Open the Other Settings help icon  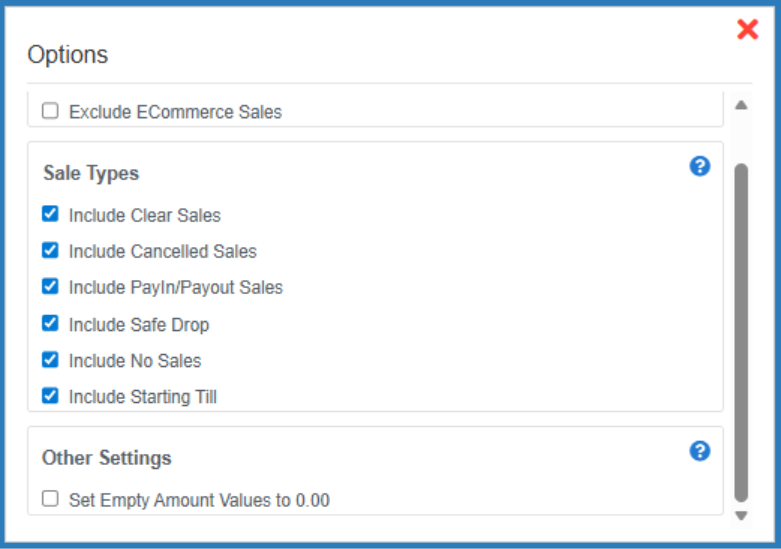[x=700, y=451]
